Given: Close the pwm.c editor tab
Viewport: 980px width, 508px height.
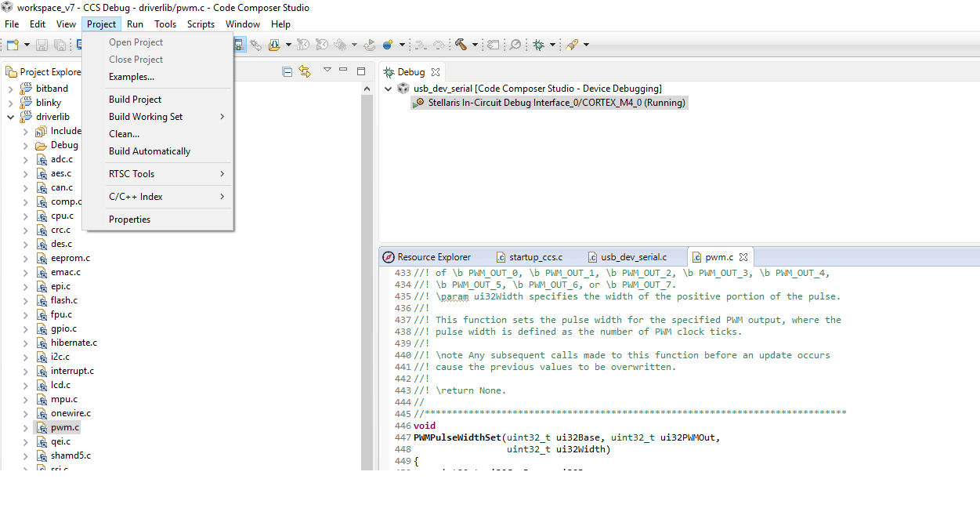Looking at the screenshot, I should (743, 257).
